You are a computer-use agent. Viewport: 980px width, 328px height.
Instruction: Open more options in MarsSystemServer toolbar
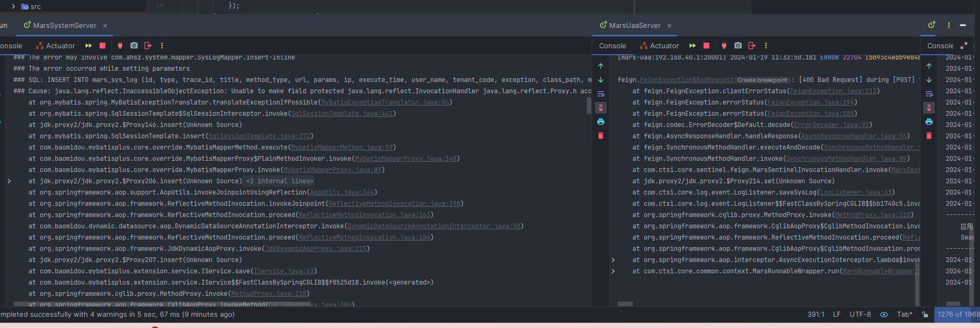pyautogui.click(x=162, y=46)
